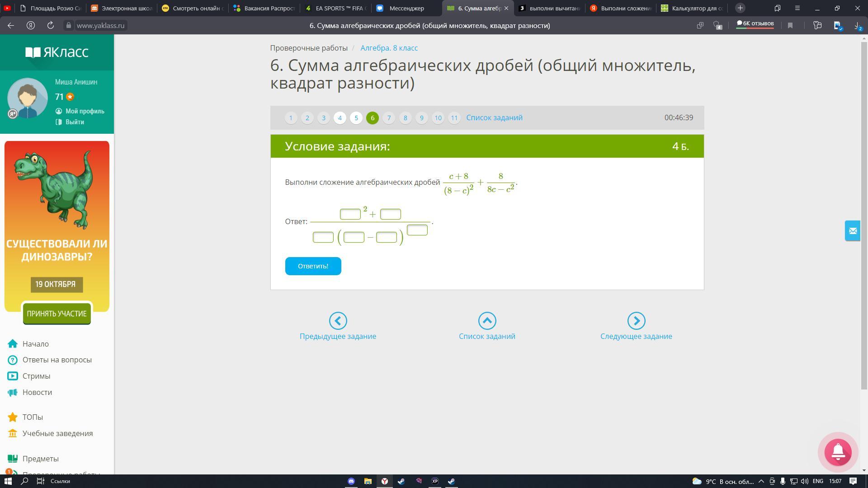
Task: Switch to the Мессенджер browser tab
Action: tap(406, 8)
